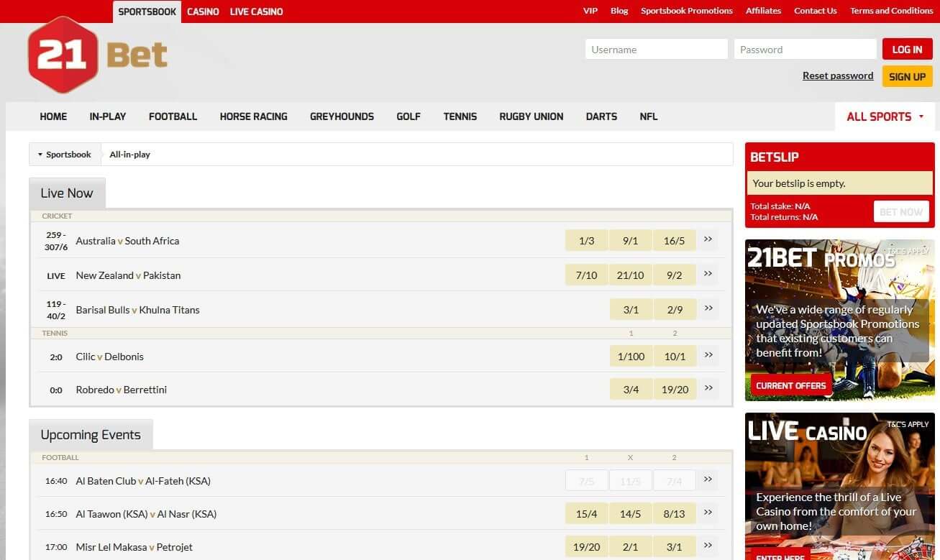The image size is (940, 560).
Task: Open the RUGBY UNION menu item
Action: (x=531, y=116)
